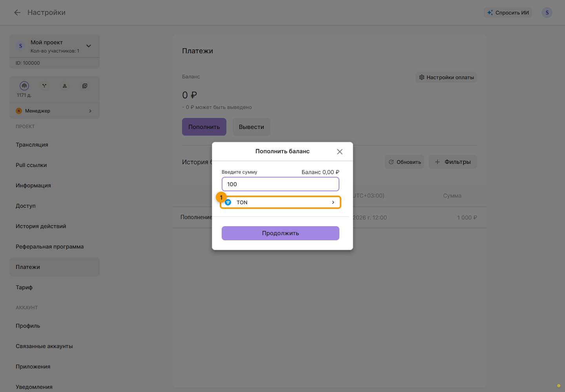Close the Пополнить баланс dialog
The image size is (565, 392).
[x=340, y=152]
